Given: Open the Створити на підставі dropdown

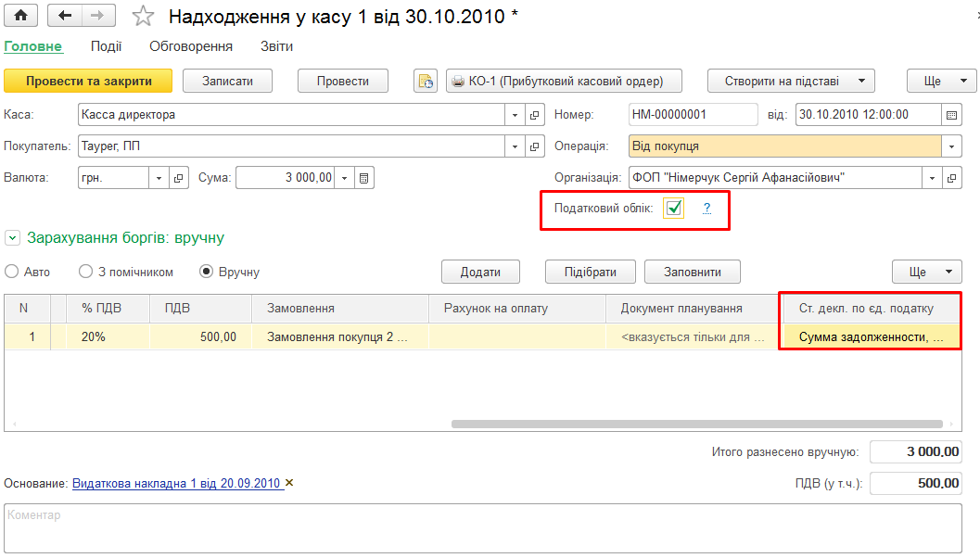Looking at the screenshot, I should pyautogui.click(x=791, y=82).
